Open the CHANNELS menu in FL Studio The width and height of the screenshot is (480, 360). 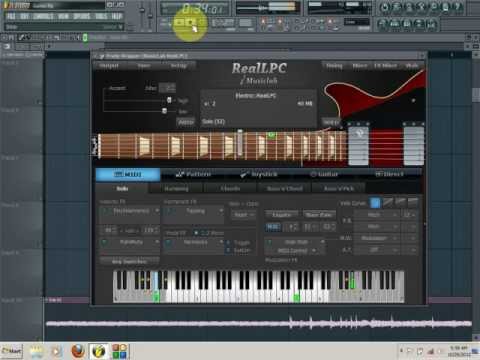coord(43,16)
